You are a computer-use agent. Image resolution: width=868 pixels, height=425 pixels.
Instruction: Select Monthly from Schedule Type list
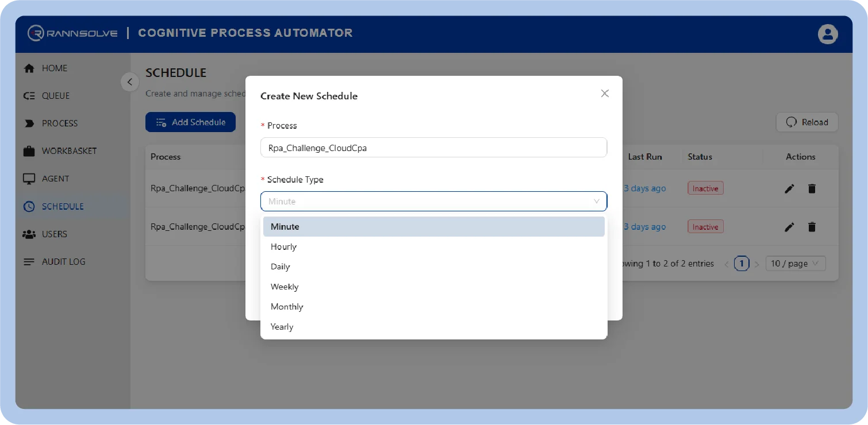tap(434, 307)
